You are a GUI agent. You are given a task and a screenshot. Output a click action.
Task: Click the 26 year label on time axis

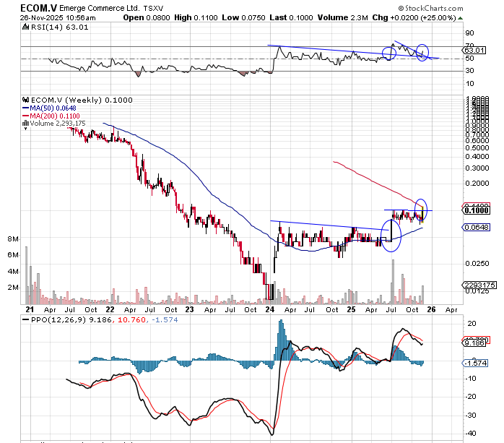click(431, 309)
